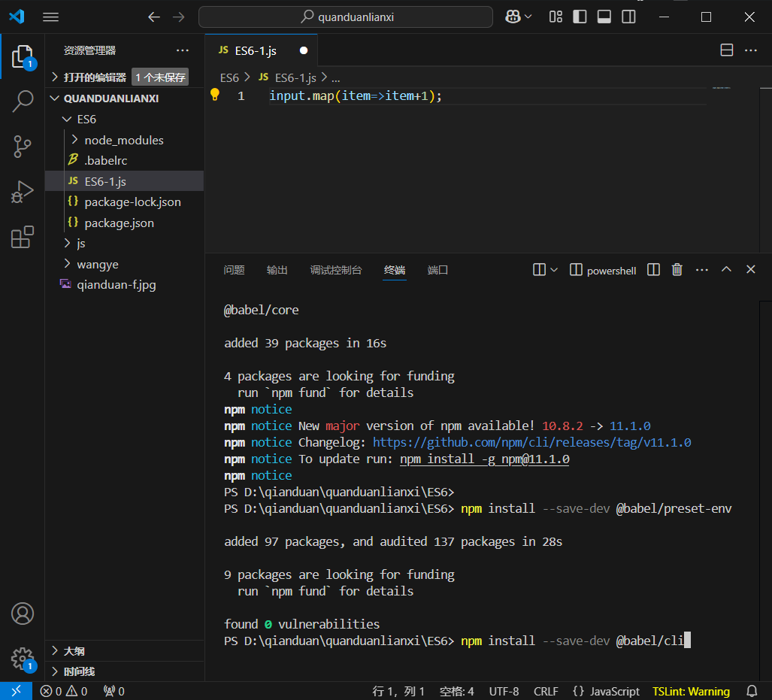Toggle the bottom panel layout button
Viewport: 772px width, 700px height.
pyautogui.click(x=604, y=17)
